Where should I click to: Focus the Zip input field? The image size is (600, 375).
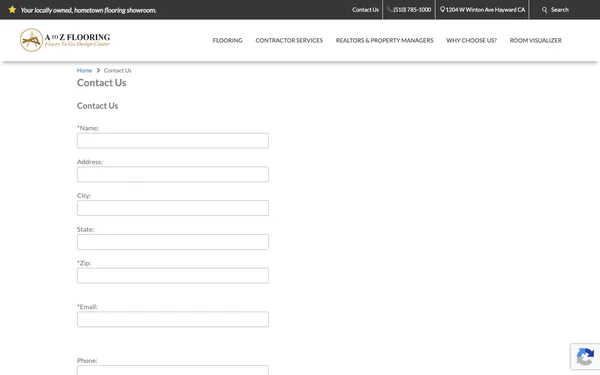pyautogui.click(x=173, y=276)
